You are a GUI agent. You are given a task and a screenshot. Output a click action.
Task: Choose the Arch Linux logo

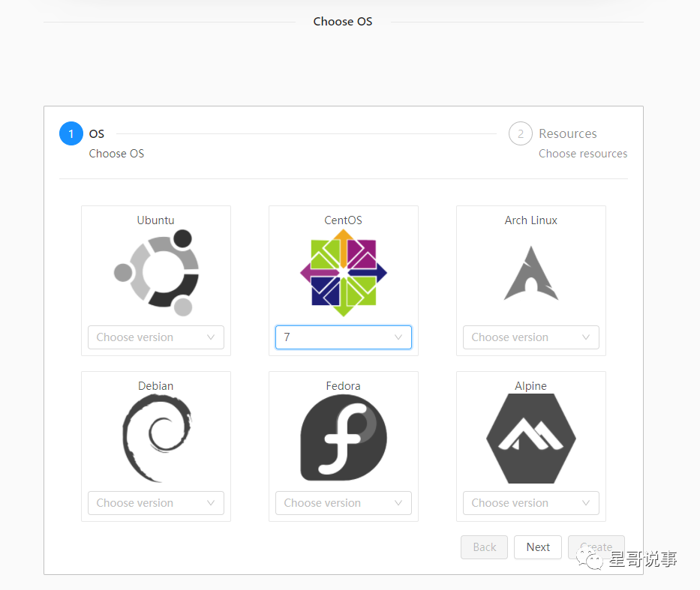[x=531, y=274]
